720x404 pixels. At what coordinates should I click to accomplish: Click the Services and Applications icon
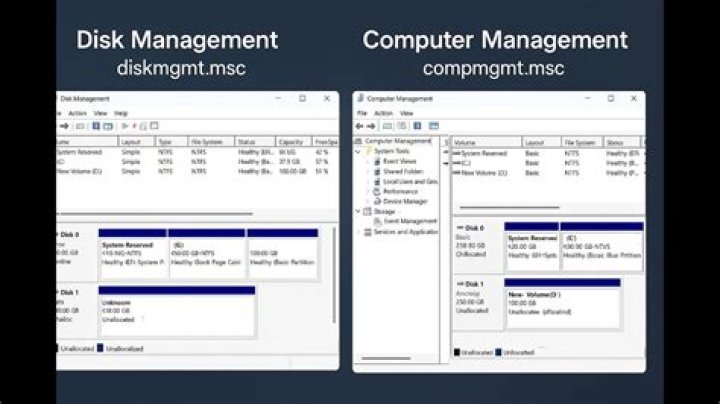click(368, 232)
